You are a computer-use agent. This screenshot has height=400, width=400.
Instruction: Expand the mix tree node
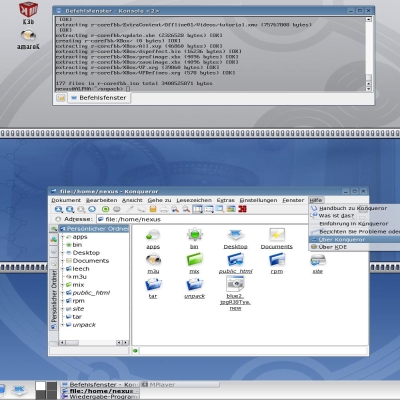pyautogui.click(x=62, y=285)
